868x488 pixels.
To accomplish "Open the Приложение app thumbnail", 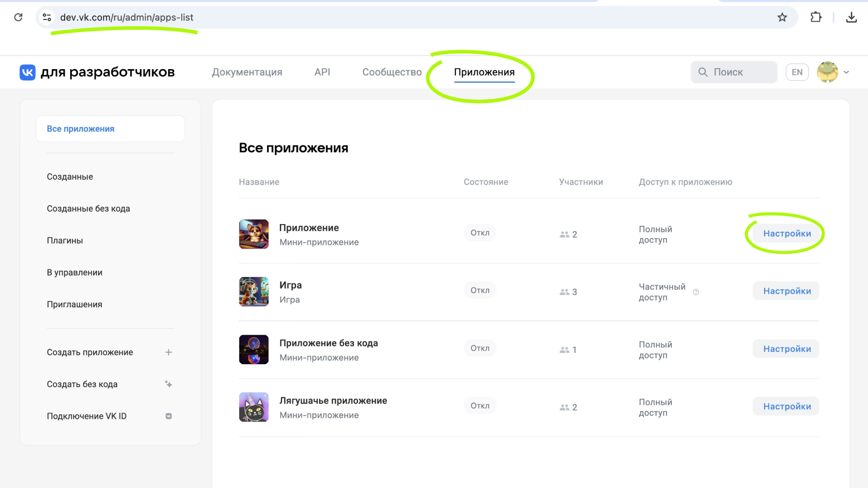I will pyautogui.click(x=254, y=234).
